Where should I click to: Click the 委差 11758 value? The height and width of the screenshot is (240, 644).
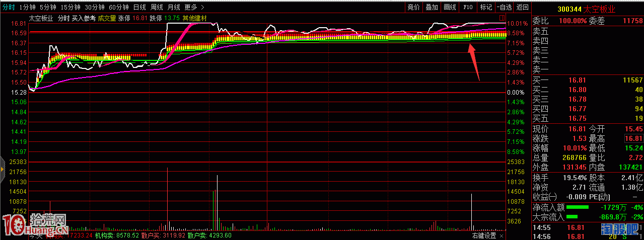tap(632, 21)
